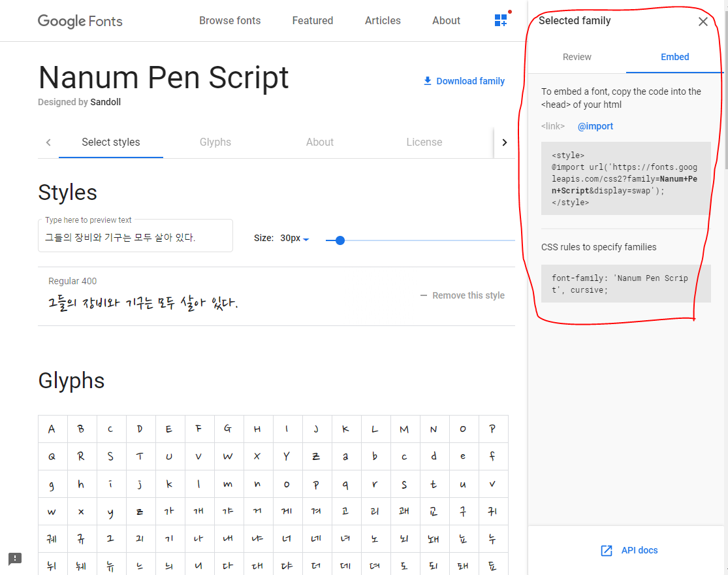Open the About tab under font title

[x=320, y=142]
